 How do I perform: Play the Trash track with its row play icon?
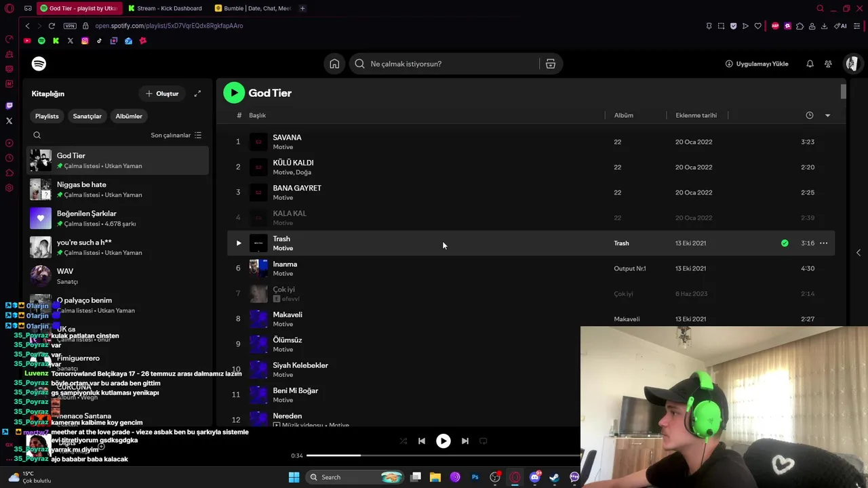click(238, 243)
